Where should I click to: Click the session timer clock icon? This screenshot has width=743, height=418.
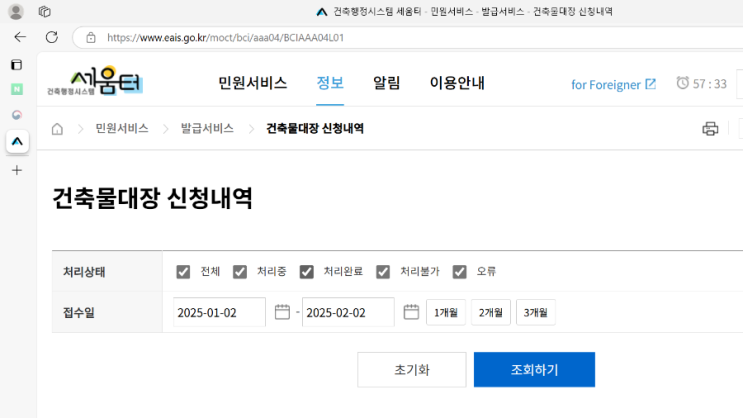[682, 83]
